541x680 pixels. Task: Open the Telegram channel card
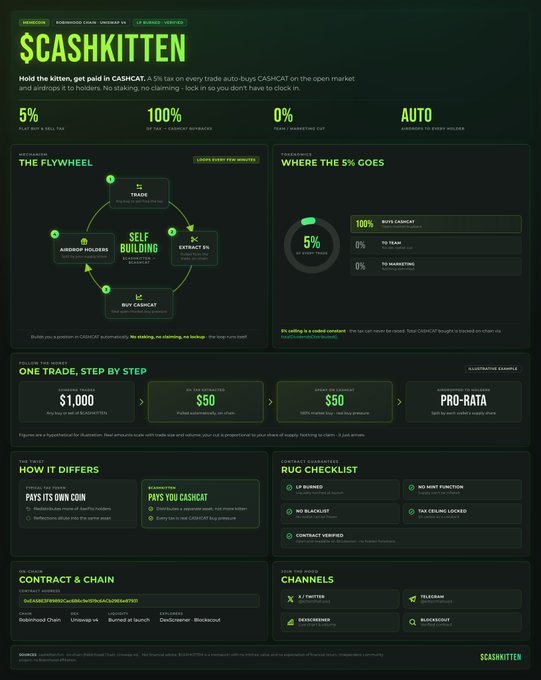pyautogui.click(x=462, y=599)
